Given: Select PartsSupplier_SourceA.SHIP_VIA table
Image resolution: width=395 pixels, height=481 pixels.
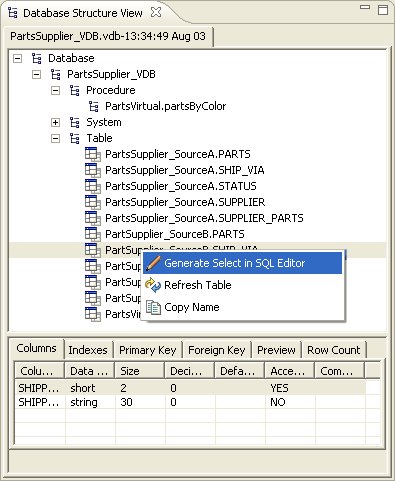Looking at the screenshot, I should (185, 170).
